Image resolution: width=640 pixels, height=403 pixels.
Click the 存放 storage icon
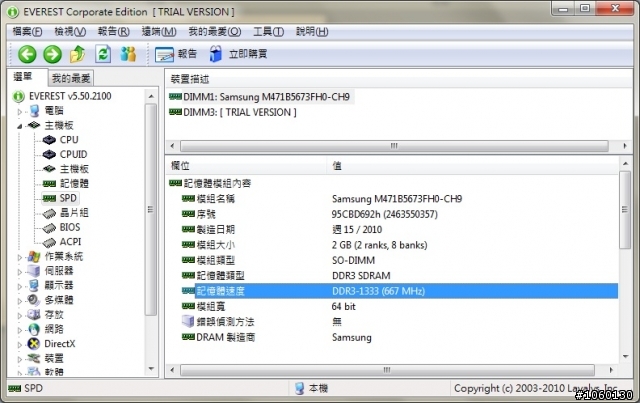pyautogui.click(x=33, y=315)
